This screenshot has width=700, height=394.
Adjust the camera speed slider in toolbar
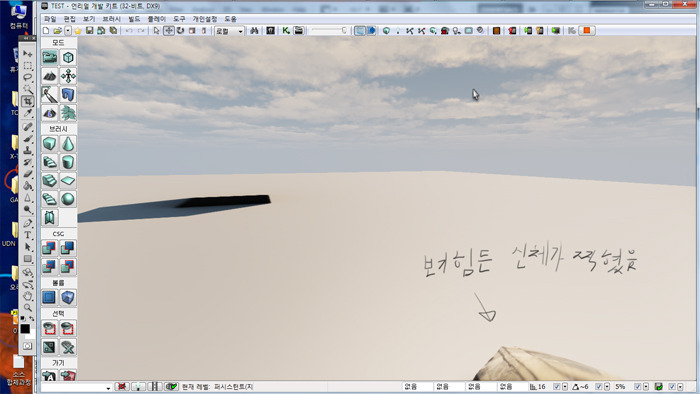point(329,30)
